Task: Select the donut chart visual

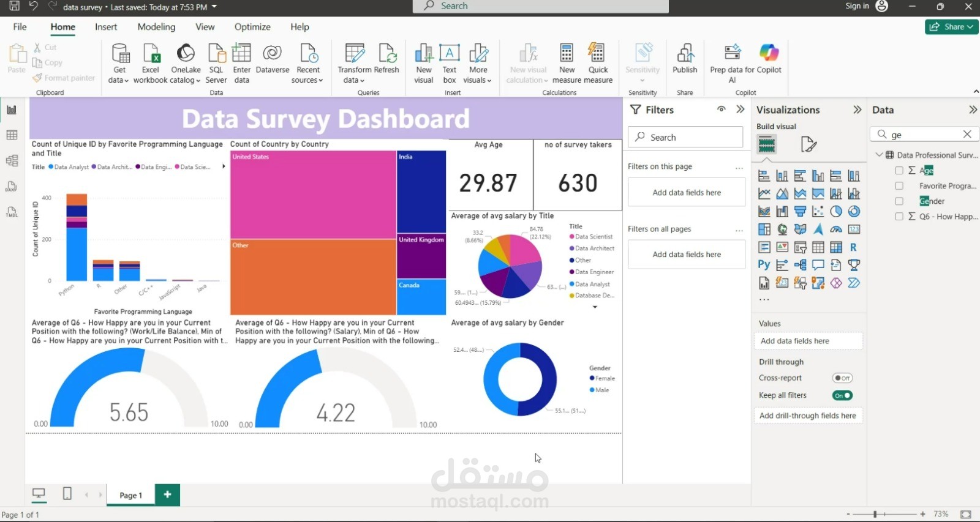Action: (x=854, y=212)
